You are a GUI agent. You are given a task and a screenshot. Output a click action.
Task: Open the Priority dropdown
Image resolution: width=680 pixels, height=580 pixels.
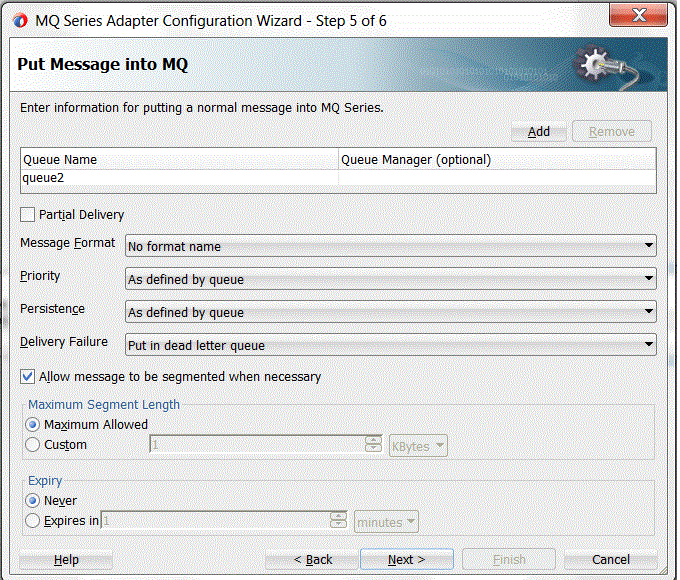390,279
